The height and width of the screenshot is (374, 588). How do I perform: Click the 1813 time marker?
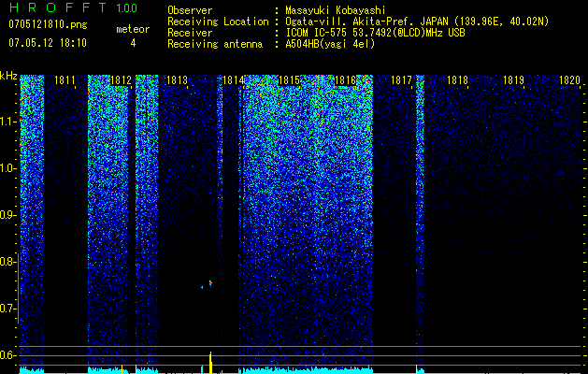(177, 80)
